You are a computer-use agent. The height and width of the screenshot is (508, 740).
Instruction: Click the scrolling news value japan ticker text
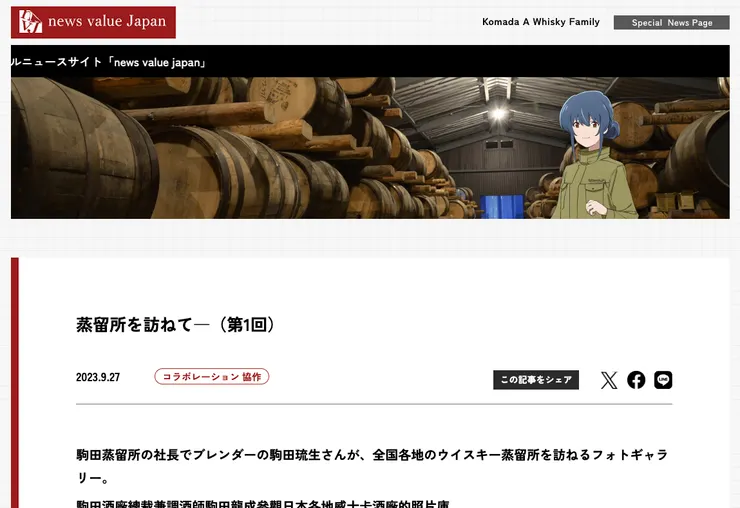[109, 62]
